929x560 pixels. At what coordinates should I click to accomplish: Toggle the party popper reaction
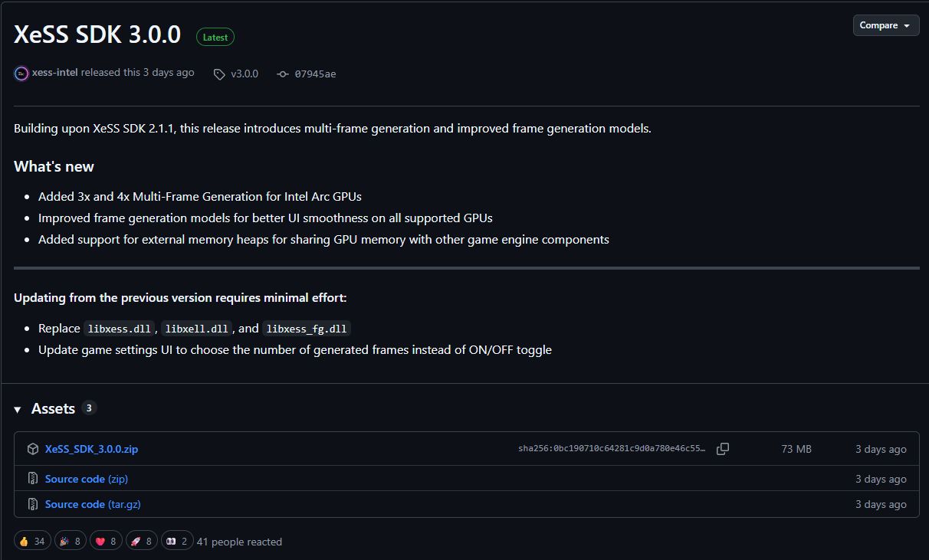click(70, 542)
